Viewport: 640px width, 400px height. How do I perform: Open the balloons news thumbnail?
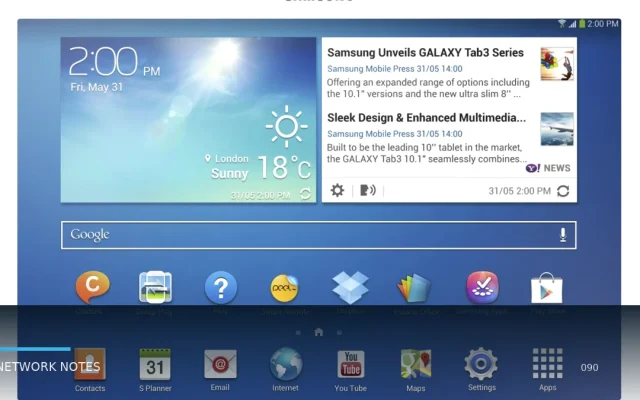557,64
